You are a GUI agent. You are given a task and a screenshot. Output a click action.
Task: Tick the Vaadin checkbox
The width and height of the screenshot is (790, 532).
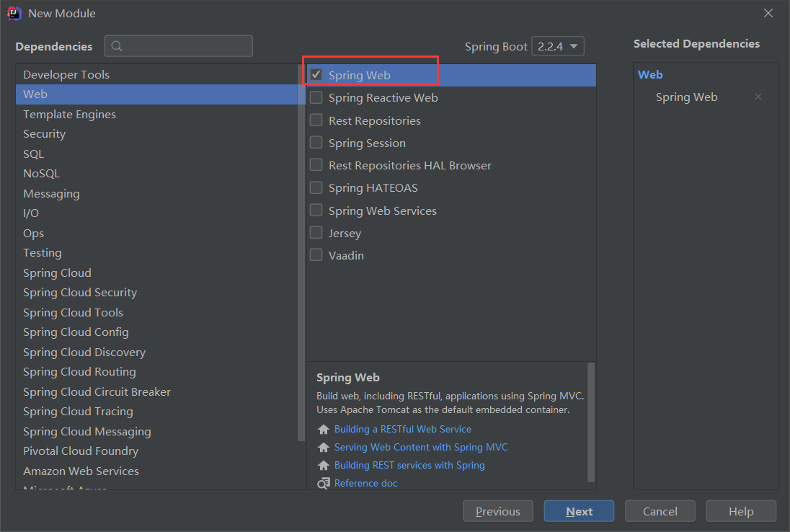pyautogui.click(x=316, y=255)
